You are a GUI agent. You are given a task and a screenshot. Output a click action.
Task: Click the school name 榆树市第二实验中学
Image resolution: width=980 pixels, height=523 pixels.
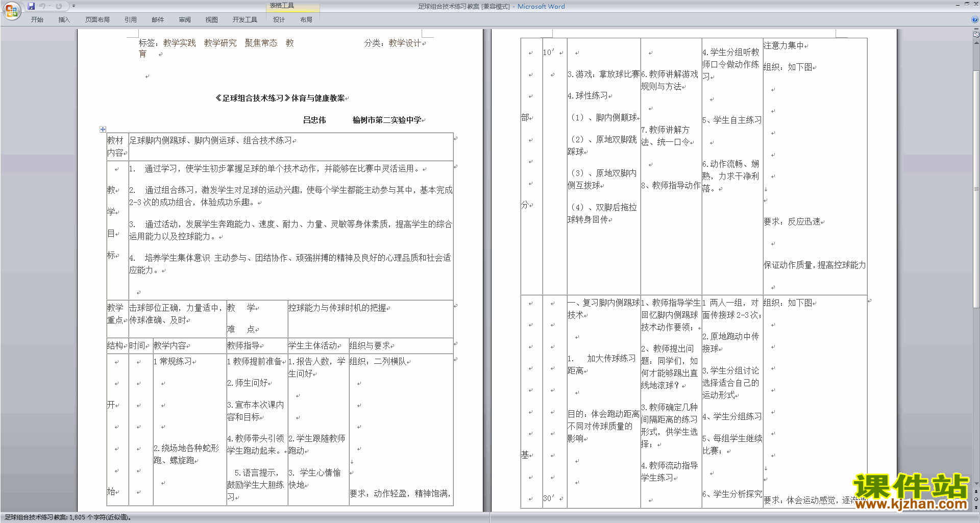(387, 120)
